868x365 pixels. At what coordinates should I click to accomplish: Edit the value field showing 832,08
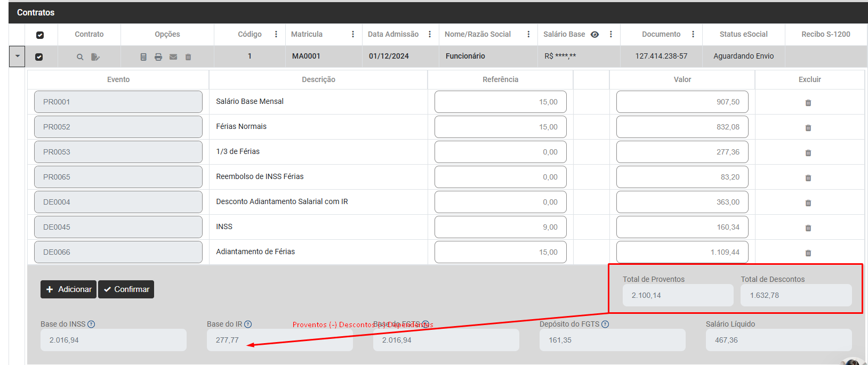click(x=682, y=127)
